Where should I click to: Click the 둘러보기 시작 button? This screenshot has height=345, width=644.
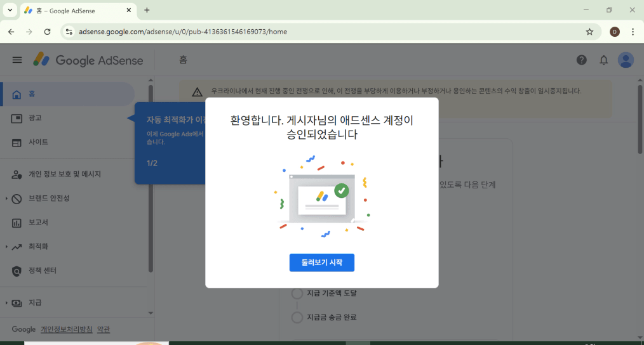pos(321,263)
